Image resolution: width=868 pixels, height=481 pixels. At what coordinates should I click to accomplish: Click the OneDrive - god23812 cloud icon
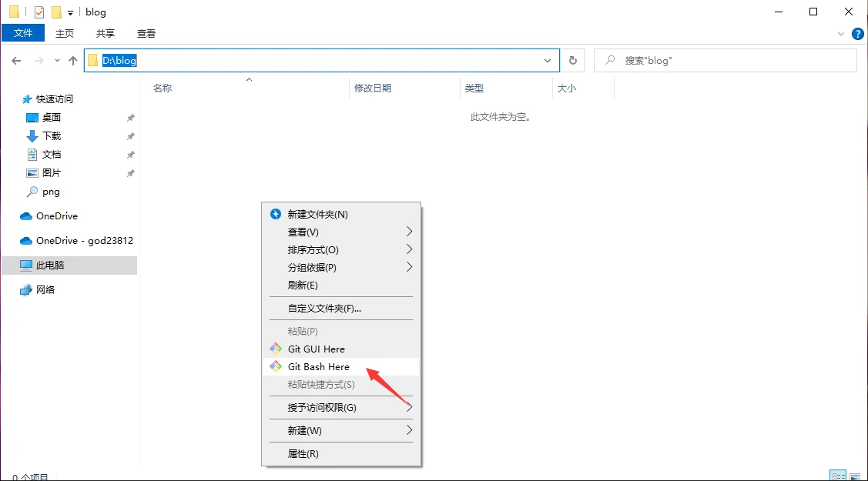26,241
